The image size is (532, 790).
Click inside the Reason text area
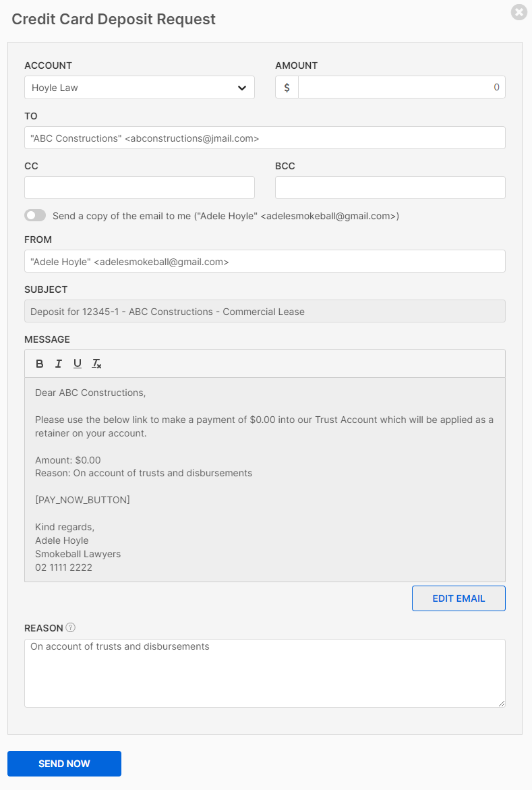[x=264, y=673]
